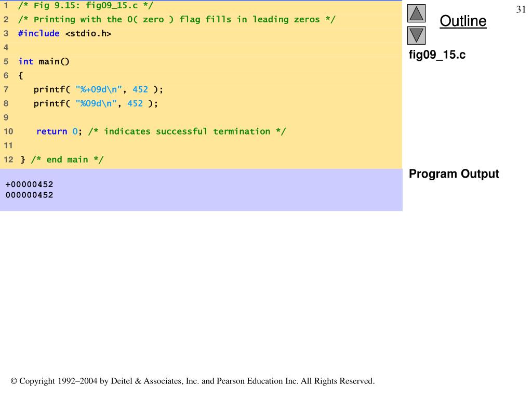The height and width of the screenshot is (399, 532).
Task: Select the fig09_15.c file label
Action: click(437, 55)
